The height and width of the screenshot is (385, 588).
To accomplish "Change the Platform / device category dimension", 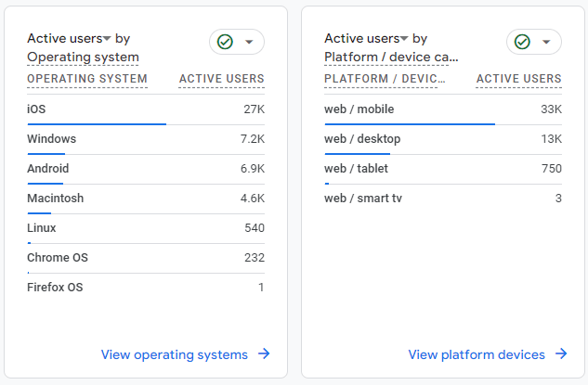I will 391,58.
